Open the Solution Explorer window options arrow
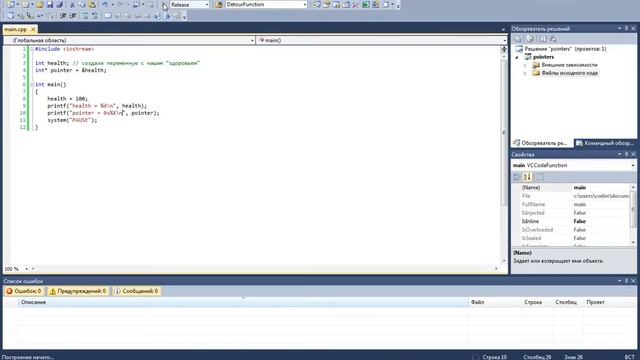Image resolution: width=640 pixels, height=360 pixels. pos(619,29)
